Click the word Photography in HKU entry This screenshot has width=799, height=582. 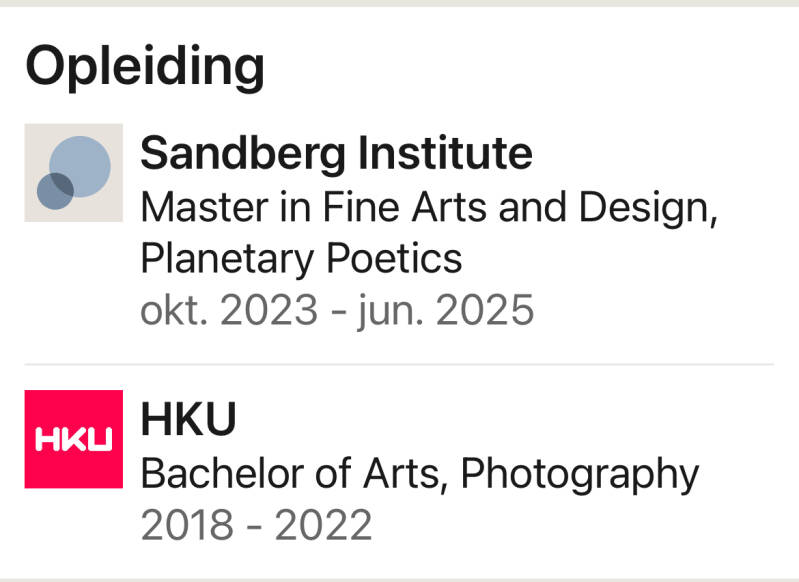[x=579, y=473]
